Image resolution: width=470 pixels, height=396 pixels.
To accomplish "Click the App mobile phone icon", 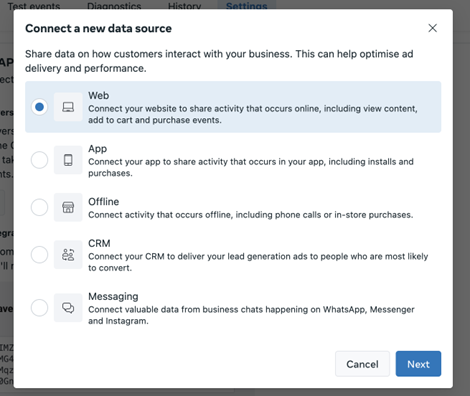I will click(x=68, y=160).
